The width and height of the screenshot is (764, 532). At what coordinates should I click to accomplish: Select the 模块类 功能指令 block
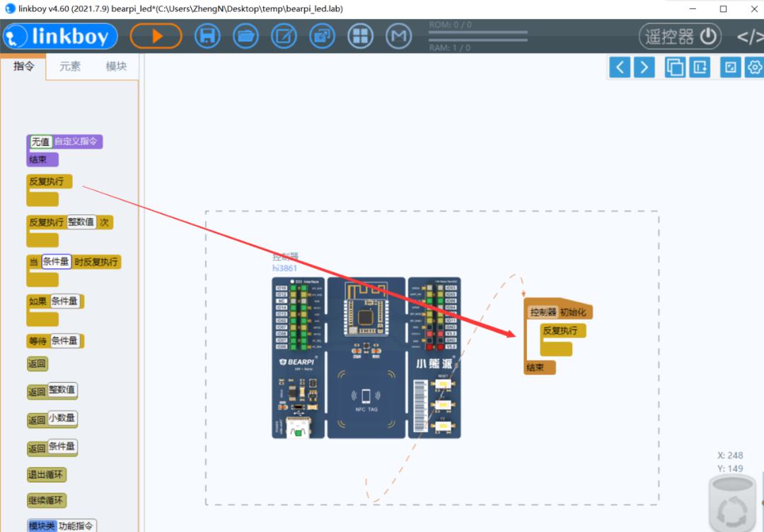click(62, 526)
